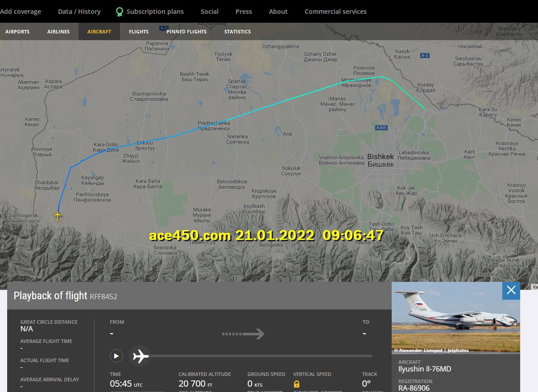This screenshot has height=392, width=538.
Task: Switch to the Airlines tab
Action: (58, 32)
